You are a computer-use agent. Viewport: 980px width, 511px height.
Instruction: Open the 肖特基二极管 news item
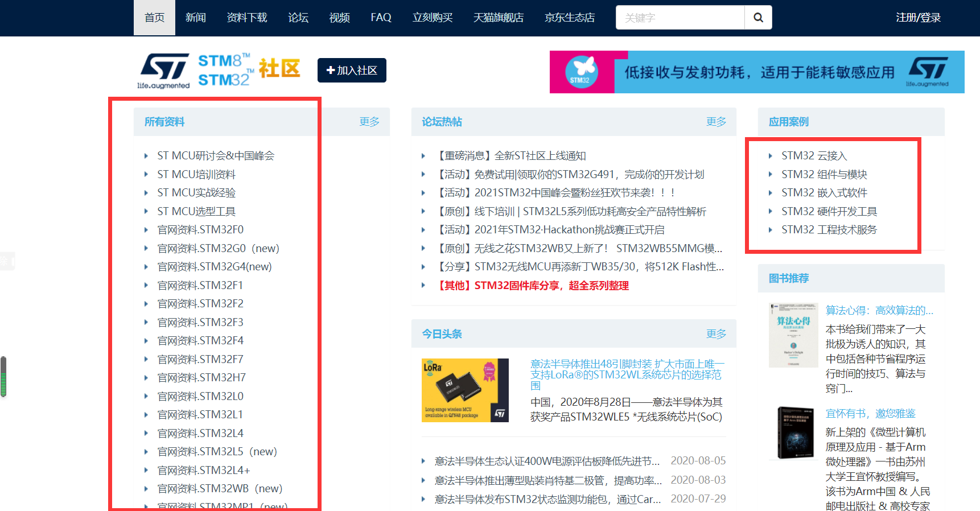tap(549, 480)
